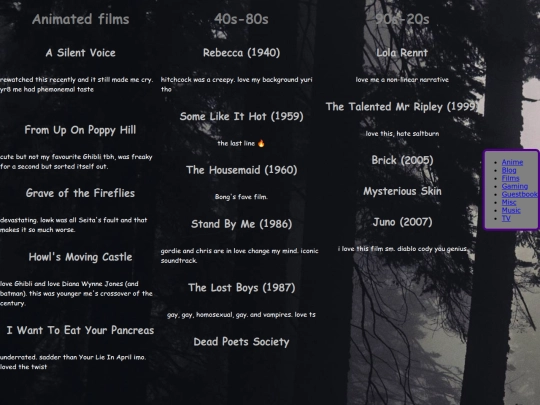This screenshot has width=540, height=405.
Task: Open the Music navigation link
Action: coord(511,210)
